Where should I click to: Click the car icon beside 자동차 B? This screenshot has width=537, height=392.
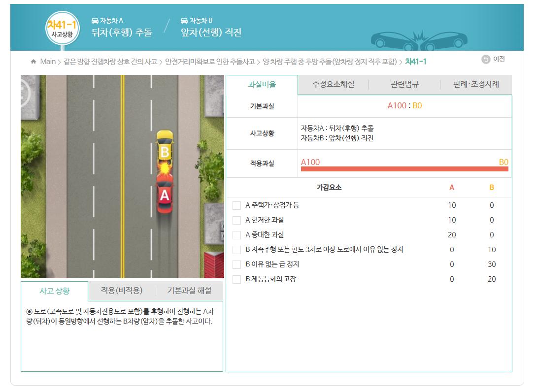pos(184,21)
